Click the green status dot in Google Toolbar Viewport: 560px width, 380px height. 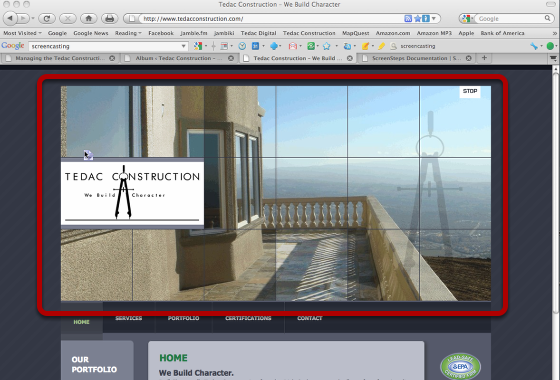pyautogui.click(x=550, y=46)
